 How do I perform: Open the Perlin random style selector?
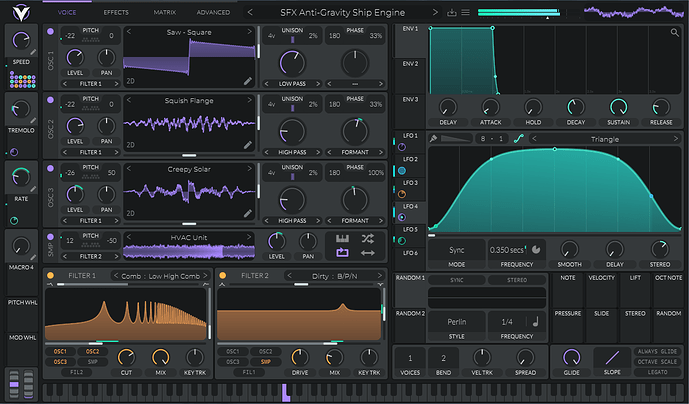[x=457, y=321]
